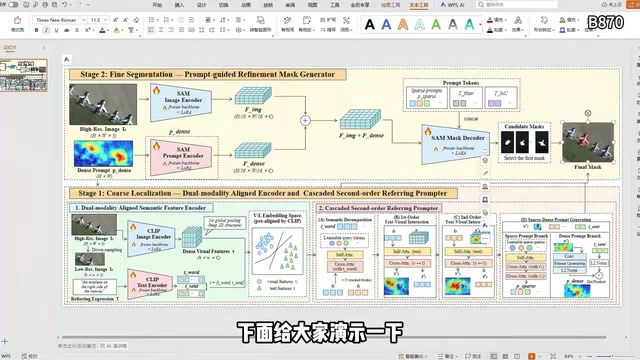This screenshot has width=640, height=360.
Task: Click the AI 演讲稿 button below slide
Action: [x=114, y=346]
